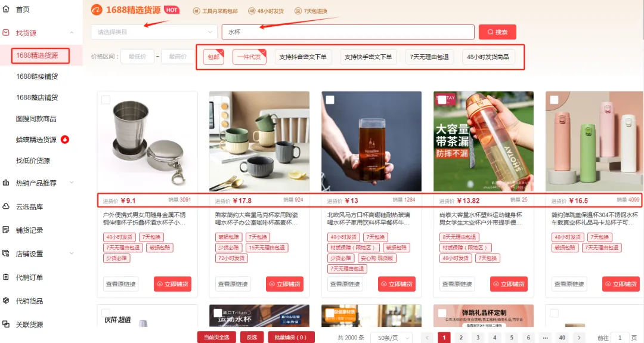Expand the 店铺设置 menu chevron
Image resolution: width=644 pixels, height=343 pixels.
tap(72, 254)
